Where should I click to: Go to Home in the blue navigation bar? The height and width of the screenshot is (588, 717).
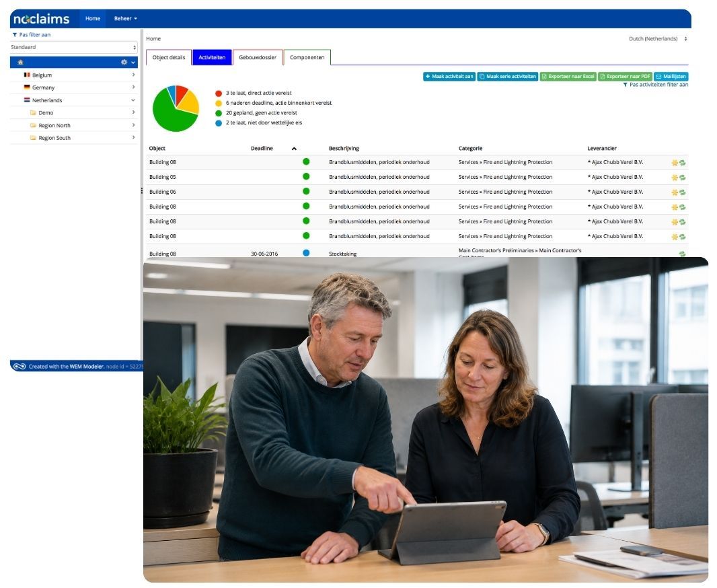pos(93,19)
